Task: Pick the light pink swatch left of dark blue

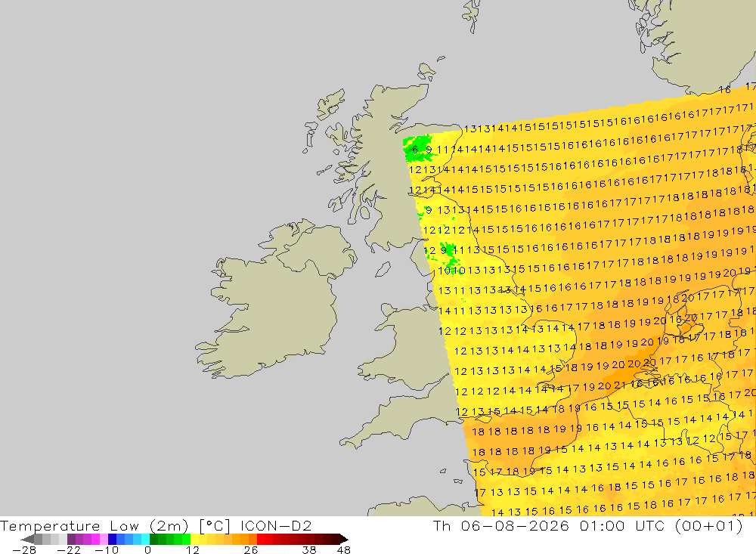Action: coord(104,540)
